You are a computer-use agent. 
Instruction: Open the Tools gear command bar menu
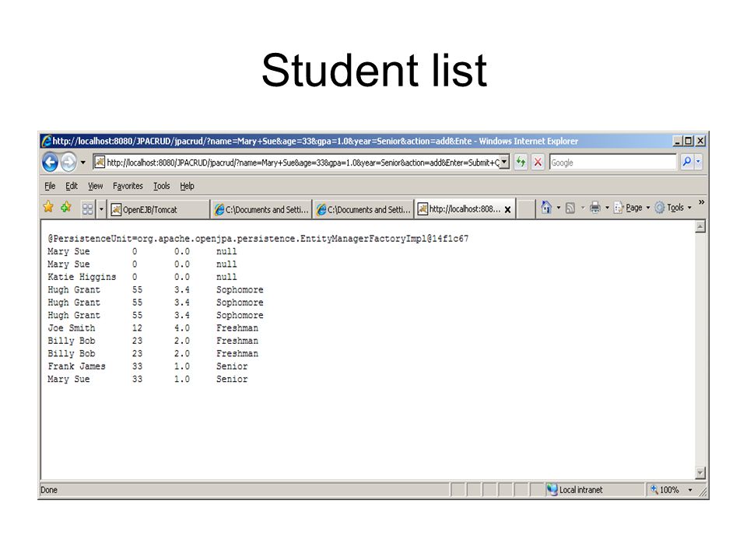point(672,208)
